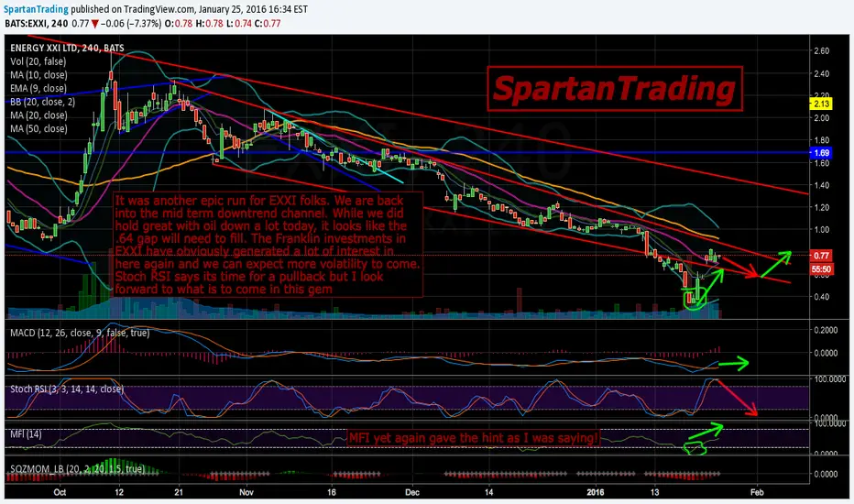Click the H:0.78 high value

[210, 24]
